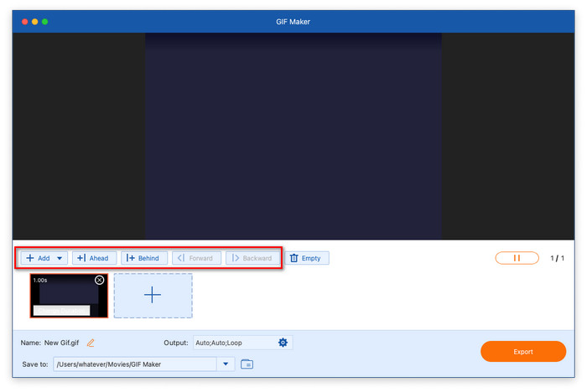Insert frame with the Behind button
Viewport: 587px width, 392px height.
(x=144, y=258)
